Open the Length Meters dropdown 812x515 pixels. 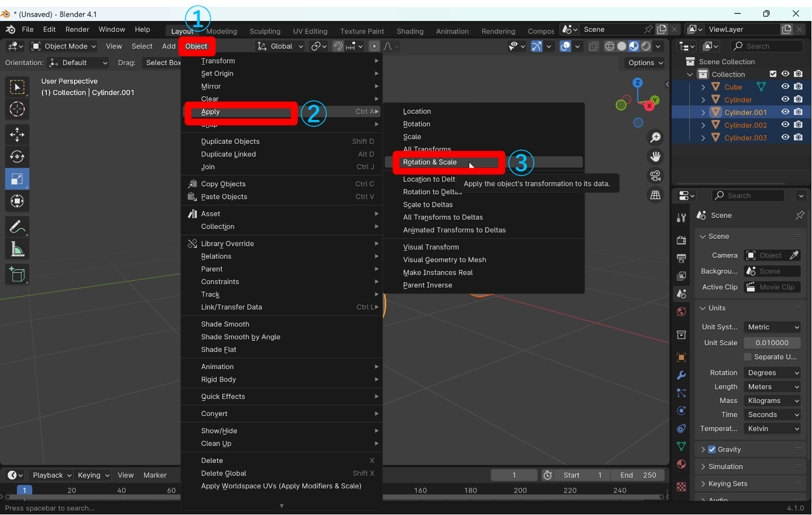(x=772, y=387)
